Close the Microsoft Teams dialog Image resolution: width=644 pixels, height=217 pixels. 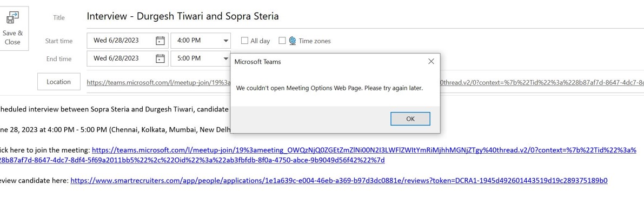click(x=431, y=62)
